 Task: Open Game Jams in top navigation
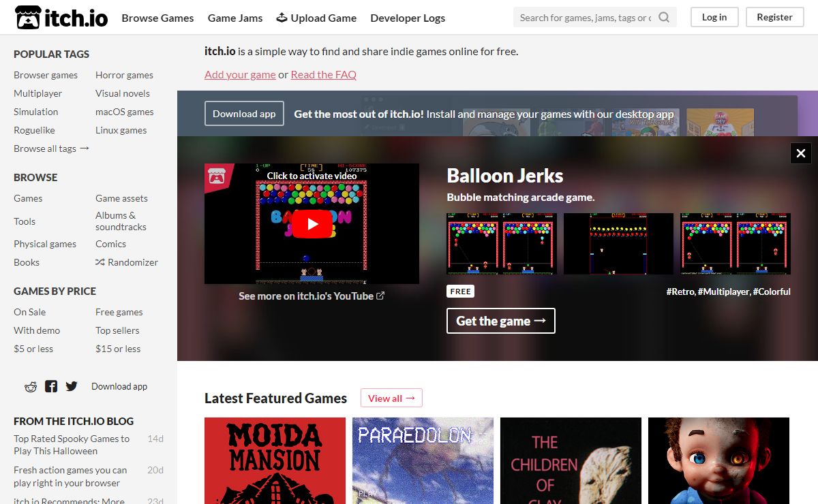tap(235, 18)
